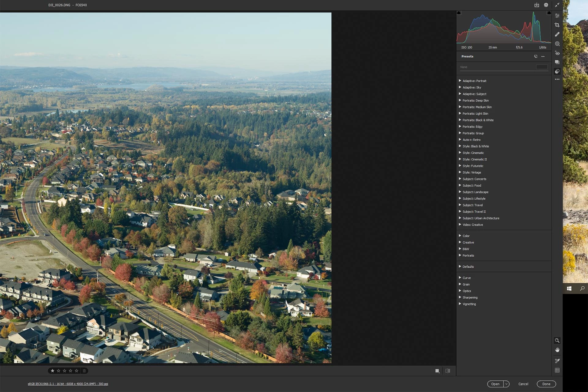This screenshot has width=588, height=392.
Task: Toggle shadow clipping warning in histogram
Action: 459,13
